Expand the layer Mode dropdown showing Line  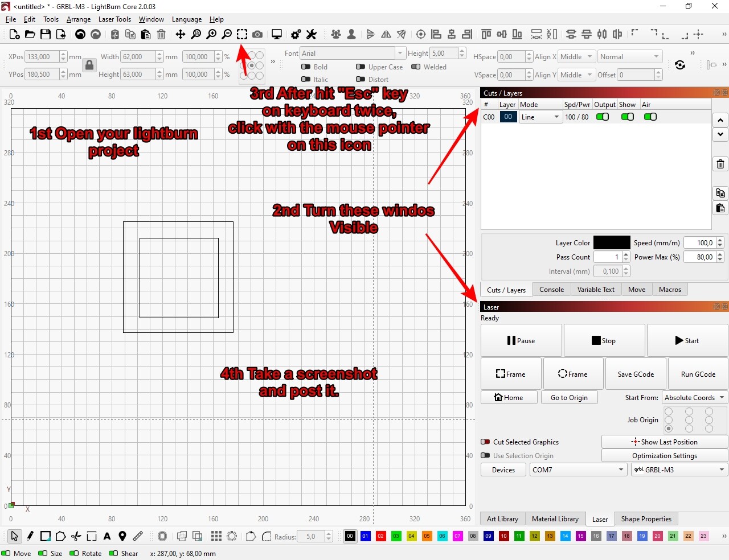[540, 117]
